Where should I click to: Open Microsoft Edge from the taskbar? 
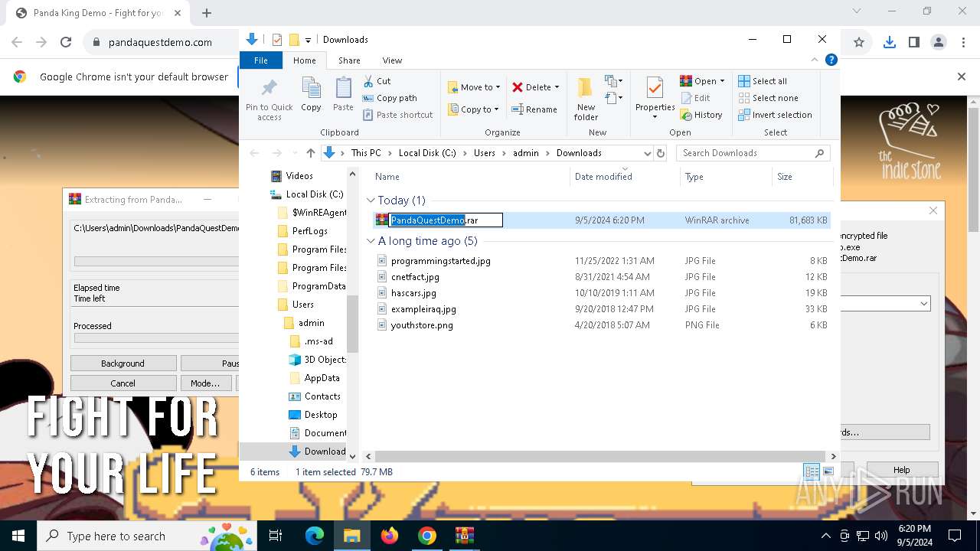tap(315, 536)
